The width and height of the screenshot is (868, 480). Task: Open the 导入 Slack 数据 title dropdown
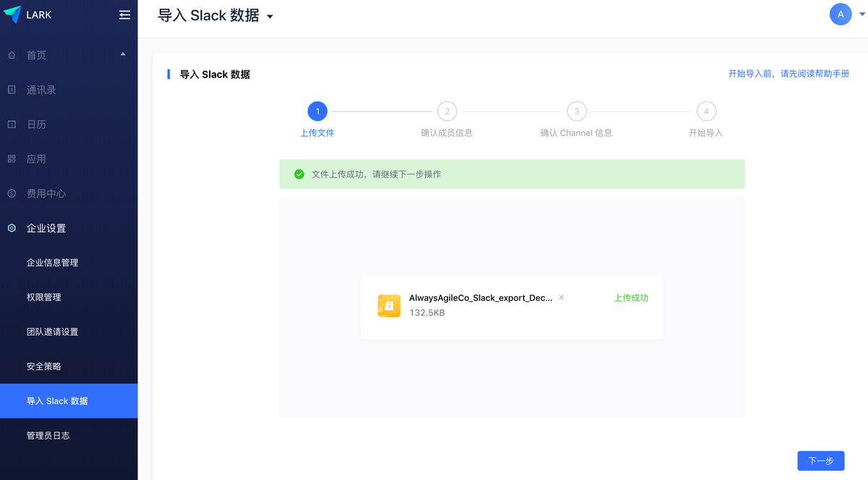tap(270, 17)
